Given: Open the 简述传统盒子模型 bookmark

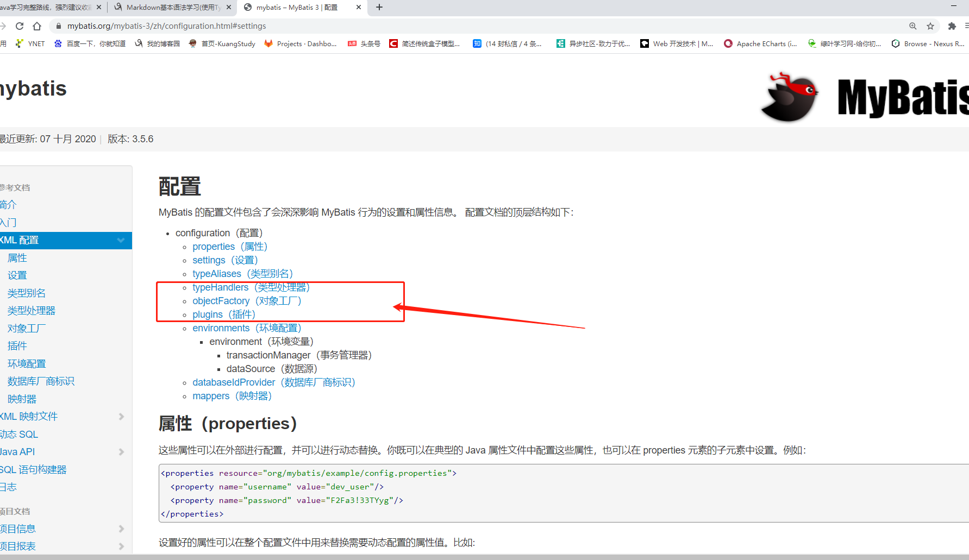Looking at the screenshot, I should point(424,43).
